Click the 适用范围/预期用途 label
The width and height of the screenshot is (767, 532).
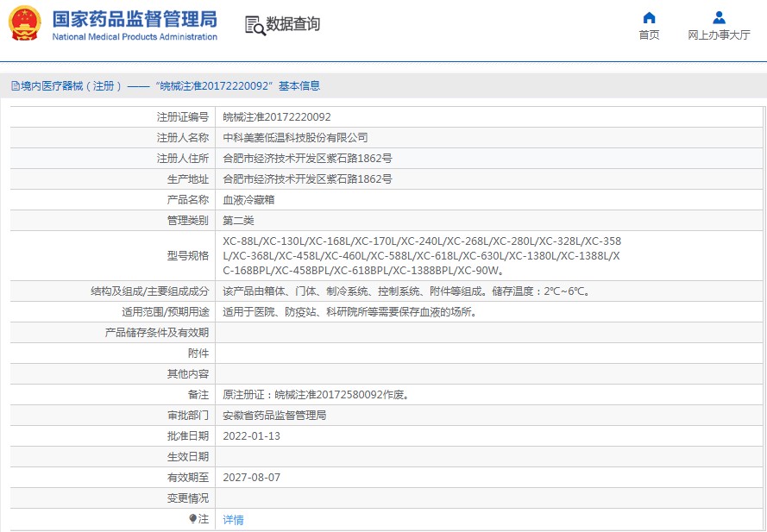166,312
